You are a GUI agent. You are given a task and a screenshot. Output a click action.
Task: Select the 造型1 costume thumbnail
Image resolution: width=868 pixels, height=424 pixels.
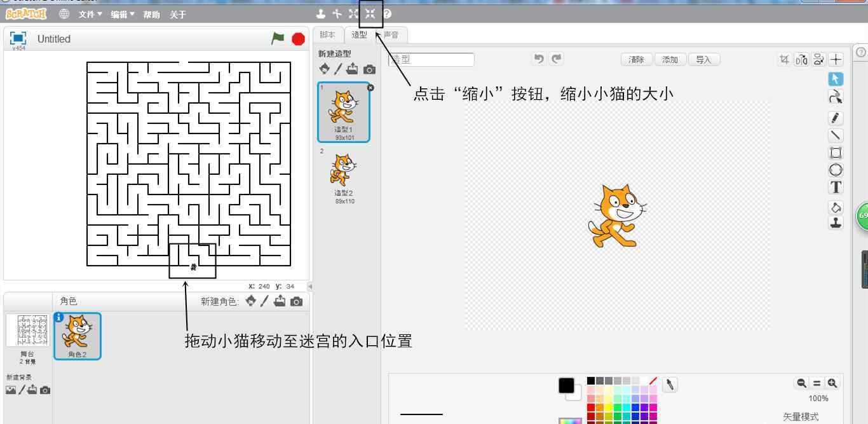pos(343,112)
